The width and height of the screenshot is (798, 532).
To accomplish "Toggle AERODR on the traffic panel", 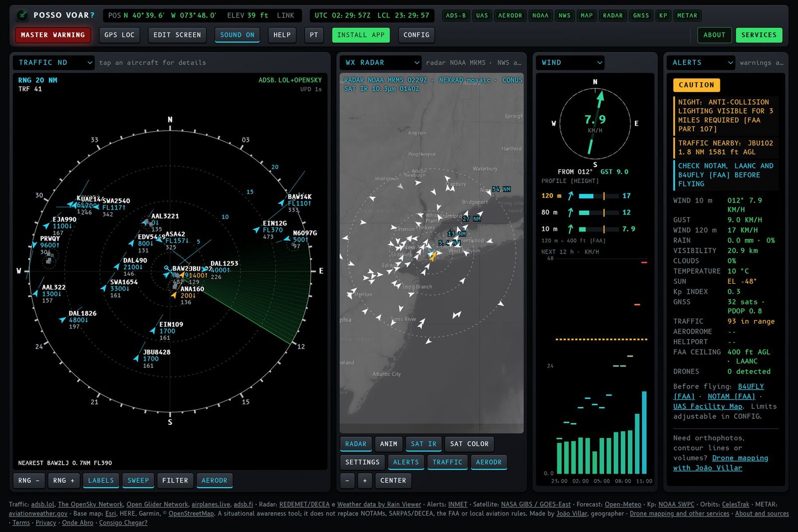I will [214, 481].
